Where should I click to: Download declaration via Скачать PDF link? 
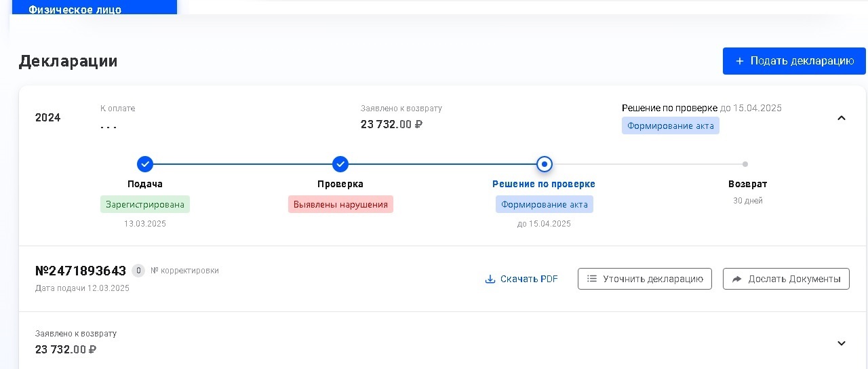[x=529, y=279]
